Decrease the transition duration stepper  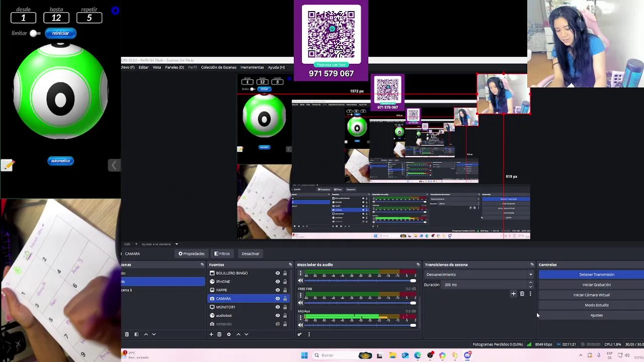[x=530, y=287]
